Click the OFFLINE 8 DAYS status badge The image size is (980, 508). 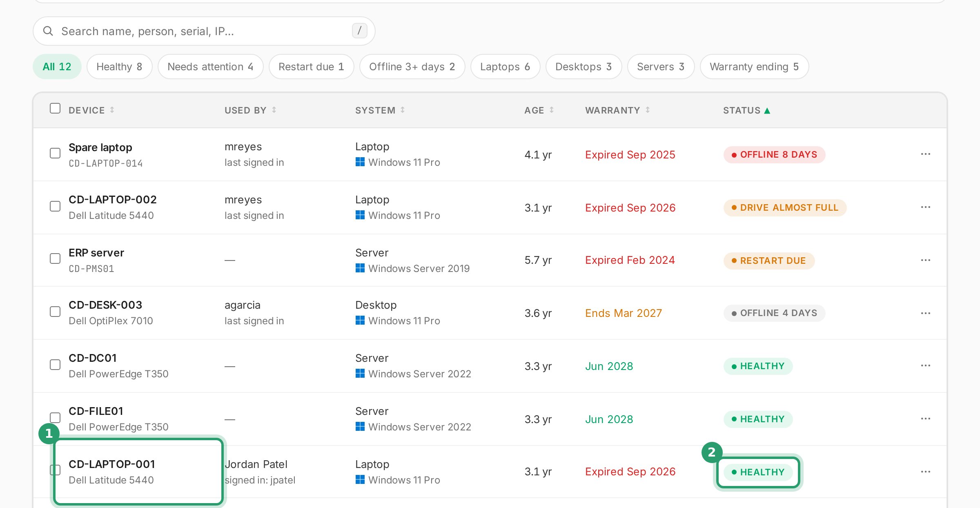[x=774, y=154]
